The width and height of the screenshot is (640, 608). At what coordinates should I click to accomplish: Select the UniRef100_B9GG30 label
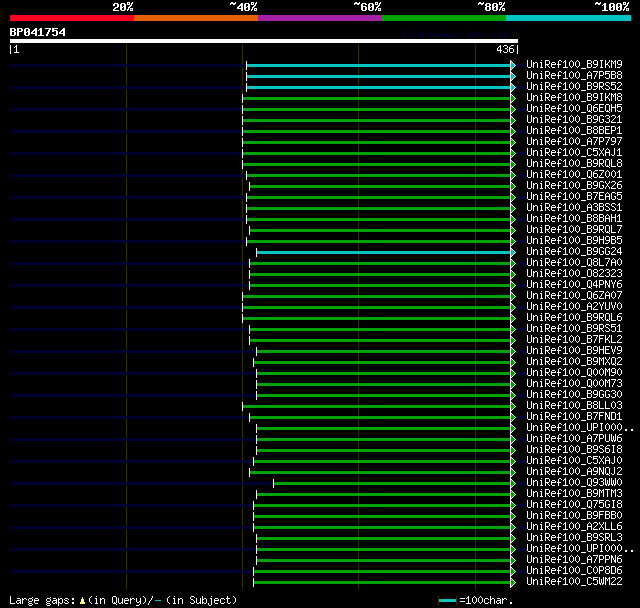point(574,395)
